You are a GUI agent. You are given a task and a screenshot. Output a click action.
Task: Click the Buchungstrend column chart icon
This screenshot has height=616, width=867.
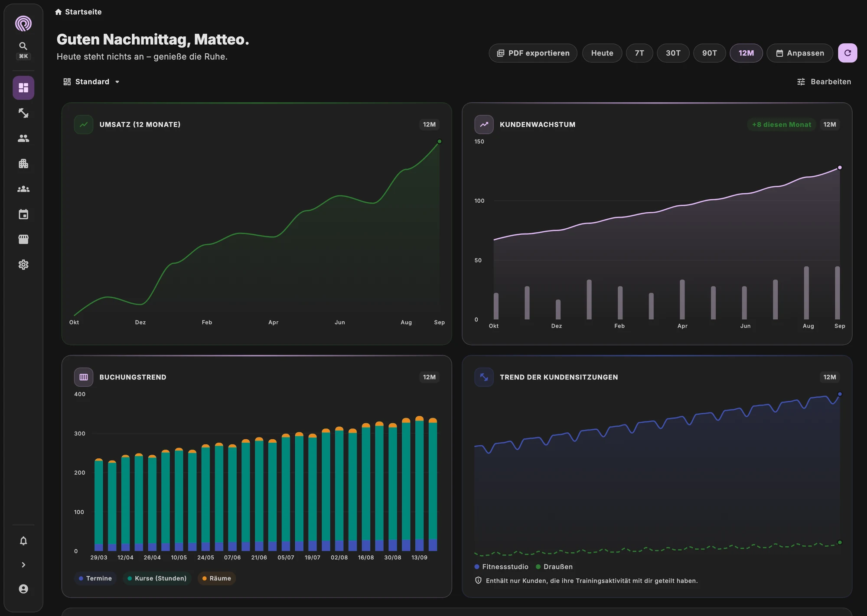click(84, 377)
